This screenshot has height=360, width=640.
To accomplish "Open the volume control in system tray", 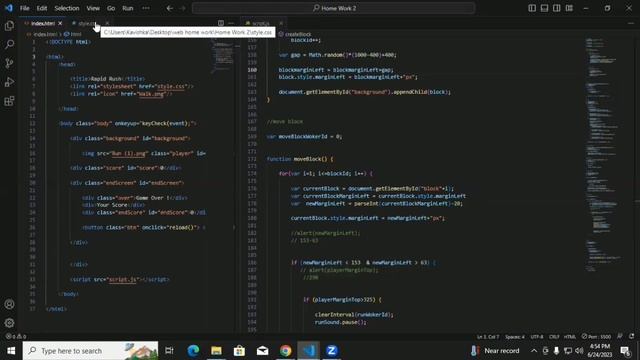I will [x=579, y=351].
